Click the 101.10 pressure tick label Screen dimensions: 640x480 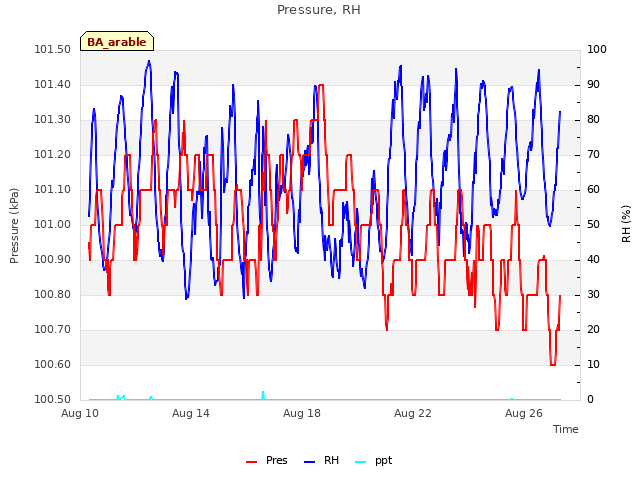52,189
